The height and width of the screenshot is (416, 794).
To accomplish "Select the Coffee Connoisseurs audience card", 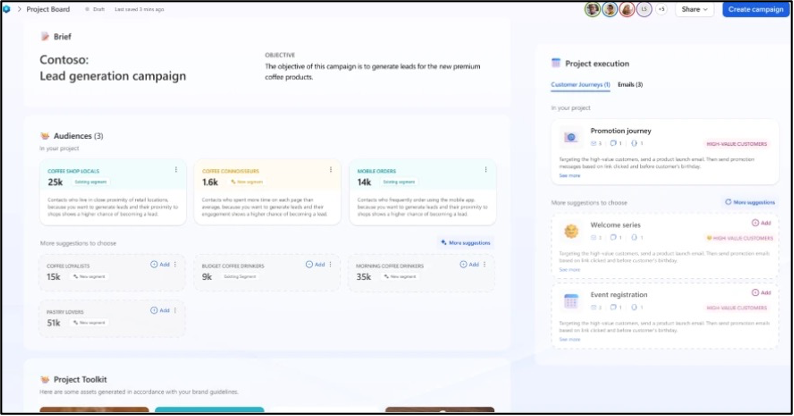I will (267, 192).
